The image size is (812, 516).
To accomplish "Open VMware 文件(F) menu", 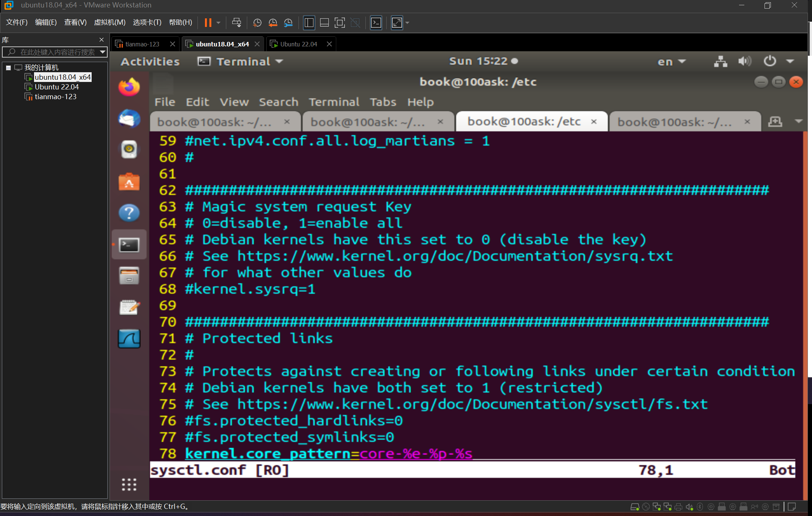I will tap(17, 22).
